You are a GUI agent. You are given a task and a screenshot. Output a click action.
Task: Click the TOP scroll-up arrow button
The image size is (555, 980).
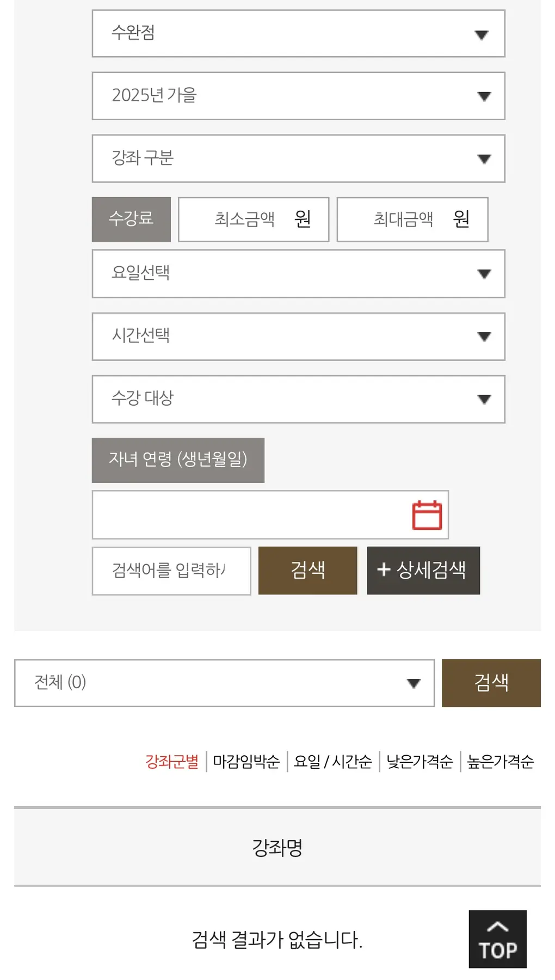click(497, 939)
